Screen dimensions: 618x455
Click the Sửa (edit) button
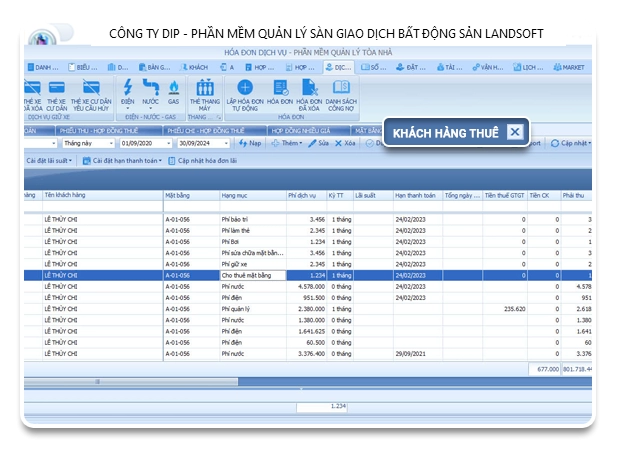tap(318, 143)
